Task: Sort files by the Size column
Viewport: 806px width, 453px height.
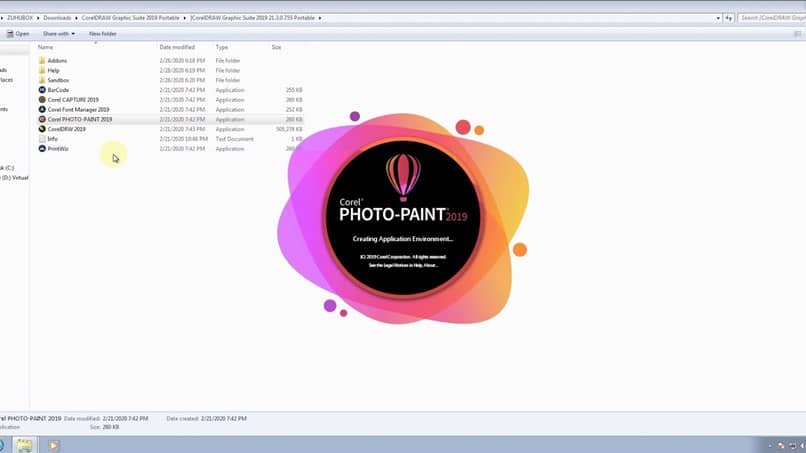Action: coord(276,47)
